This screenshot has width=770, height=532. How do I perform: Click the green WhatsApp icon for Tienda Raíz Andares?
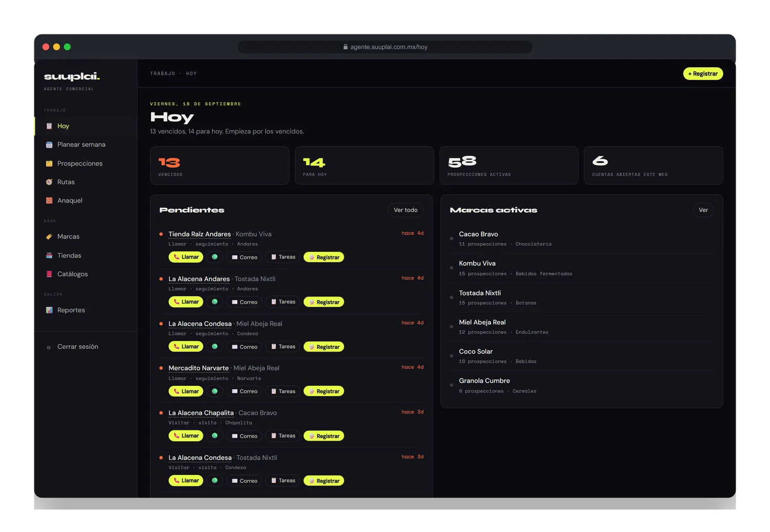pyautogui.click(x=215, y=257)
